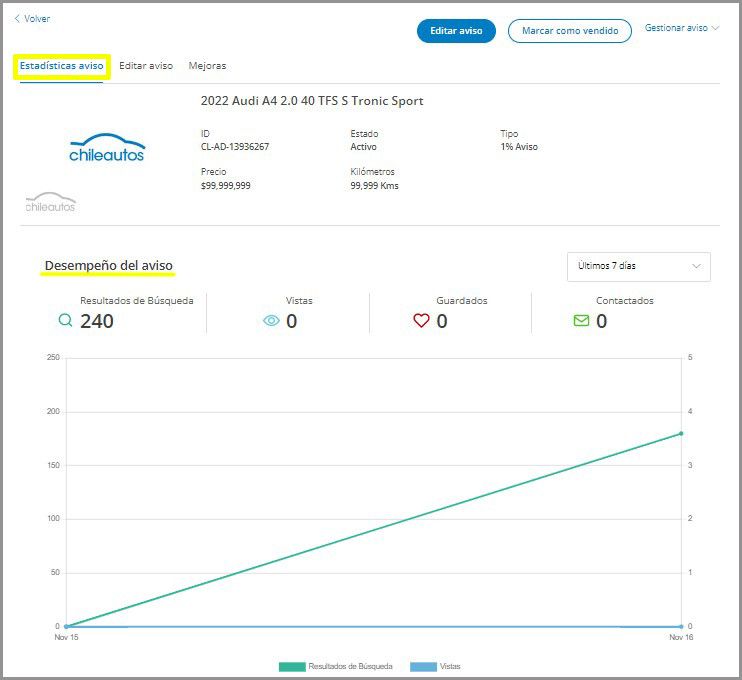Click the 1% Aviso type value
Viewport: 742px width, 680px height.
click(x=519, y=147)
